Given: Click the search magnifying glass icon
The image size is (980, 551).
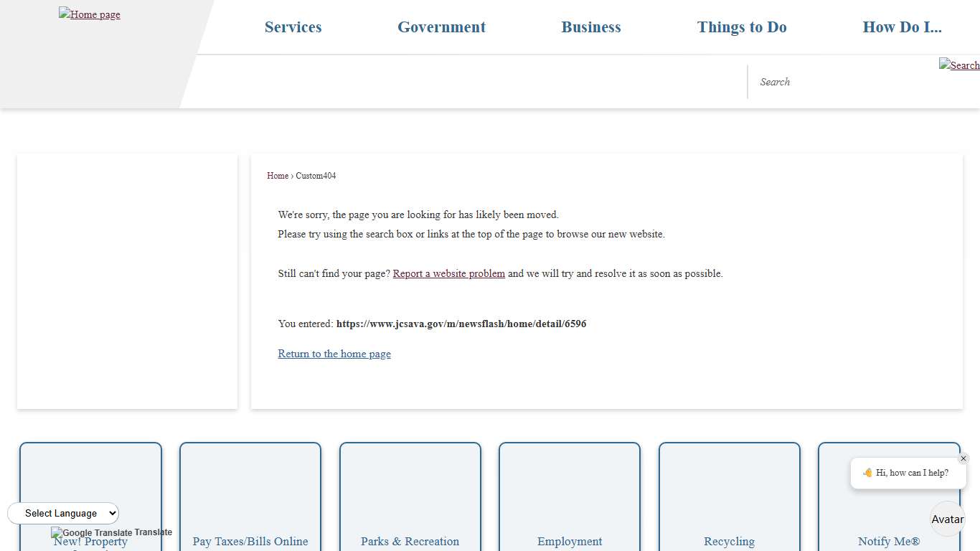Looking at the screenshot, I should 959,65.
